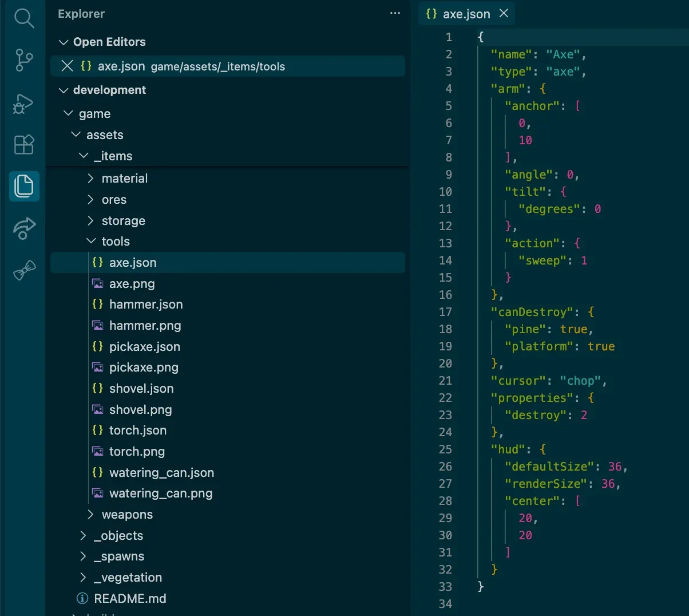Collapse the Open Editors section
The image size is (689, 616).
point(64,42)
